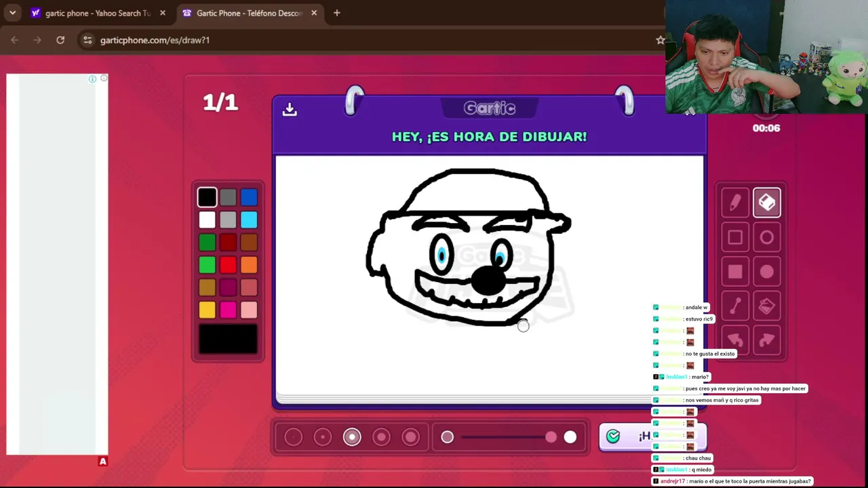868x488 pixels.
Task: Reload the Gartic Phone page
Action: tap(60, 40)
